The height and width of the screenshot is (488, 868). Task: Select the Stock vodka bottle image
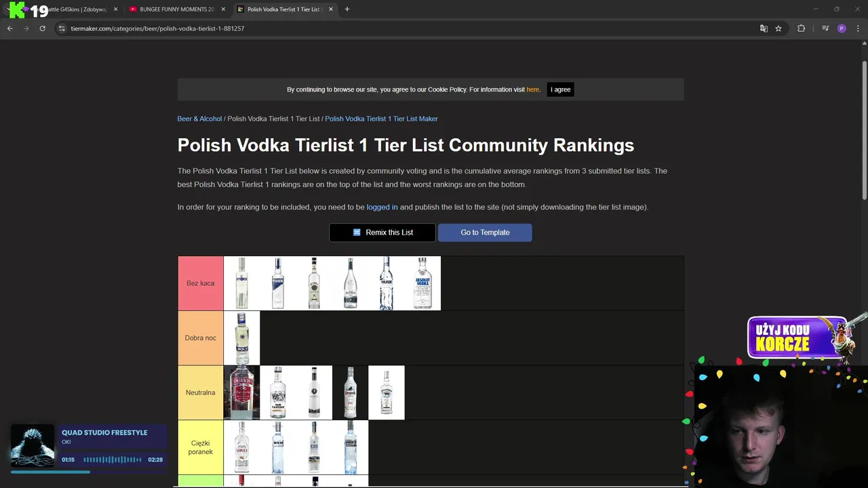(241, 283)
